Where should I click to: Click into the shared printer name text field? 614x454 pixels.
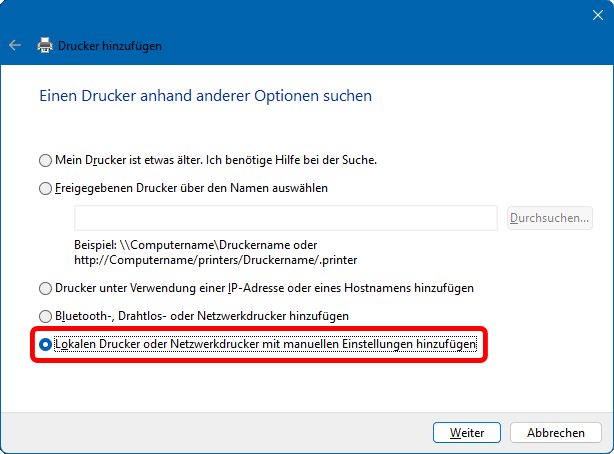coord(286,217)
